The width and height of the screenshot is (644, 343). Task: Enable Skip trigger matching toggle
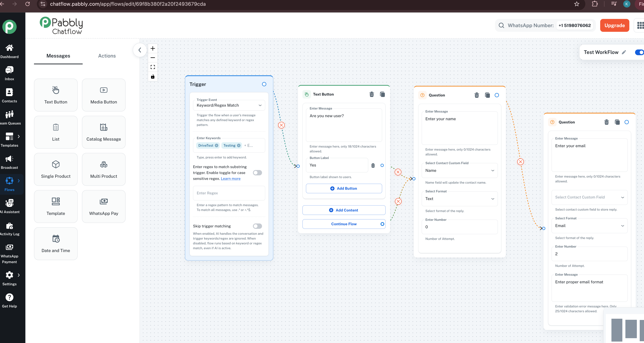[257, 226]
